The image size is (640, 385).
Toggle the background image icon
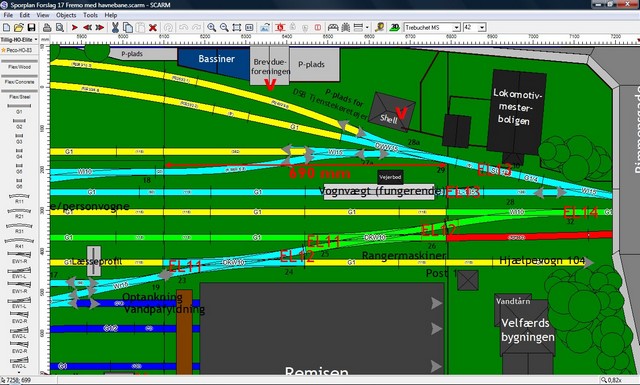(265, 27)
